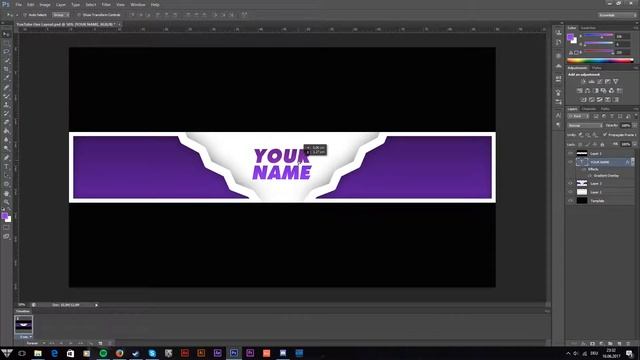Click the lock all layer icon
Image resolution: width=640 pixels, height=360 pixels.
point(602,144)
